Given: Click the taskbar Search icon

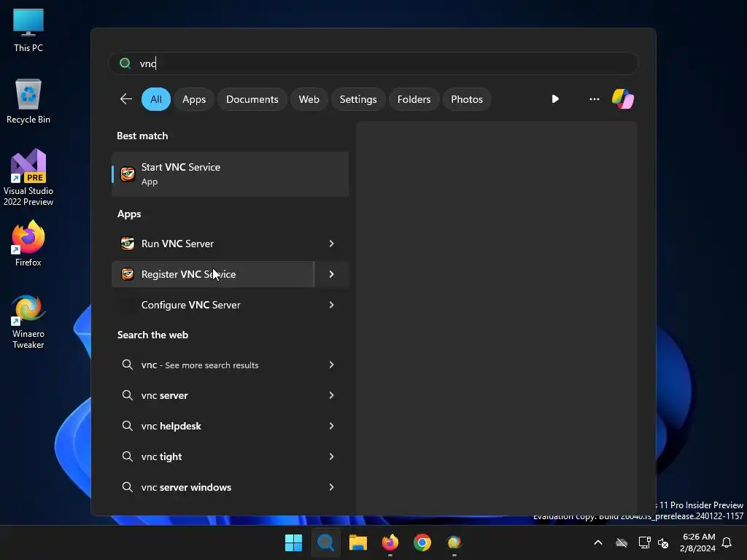Looking at the screenshot, I should [x=326, y=542].
